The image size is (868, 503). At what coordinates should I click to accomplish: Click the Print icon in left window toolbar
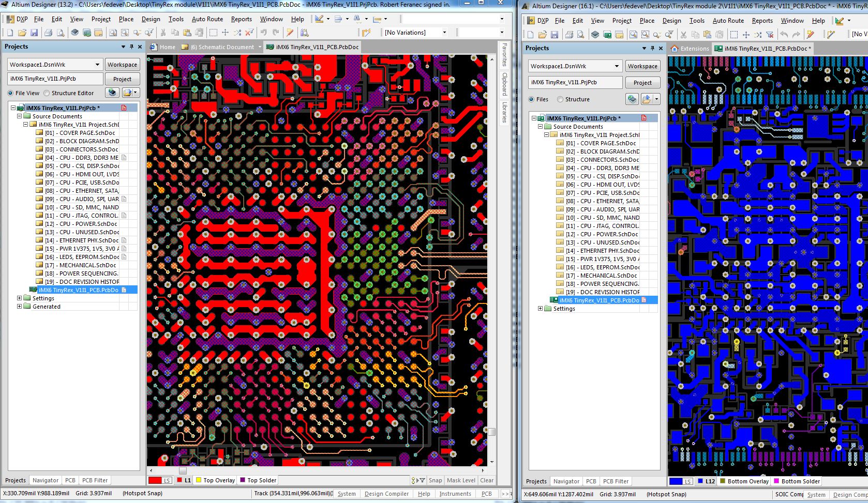pyautogui.click(x=48, y=33)
